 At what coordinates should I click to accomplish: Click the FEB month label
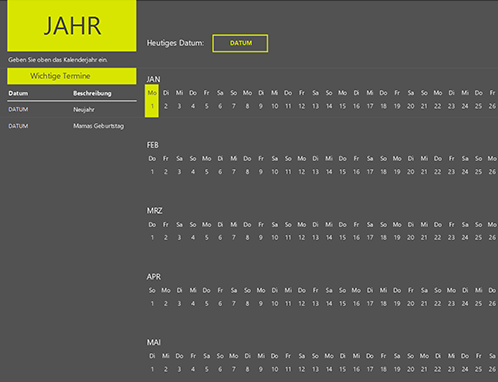pos(153,145)
